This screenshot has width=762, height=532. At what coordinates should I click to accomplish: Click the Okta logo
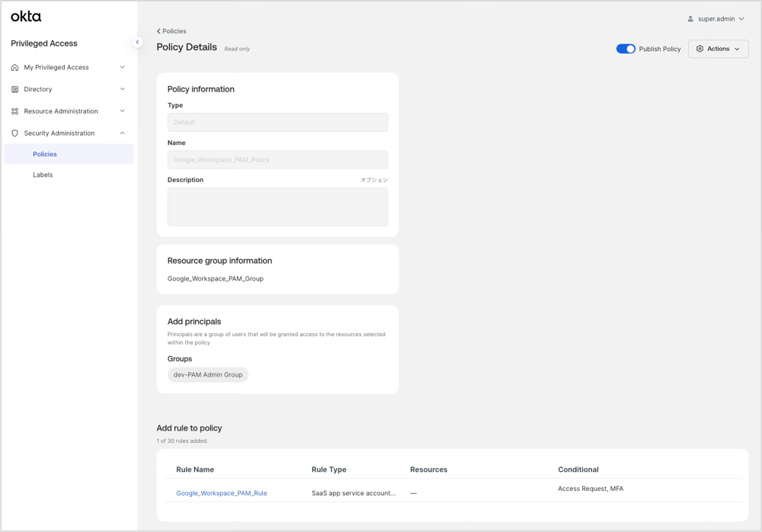[x=26, y=16]
